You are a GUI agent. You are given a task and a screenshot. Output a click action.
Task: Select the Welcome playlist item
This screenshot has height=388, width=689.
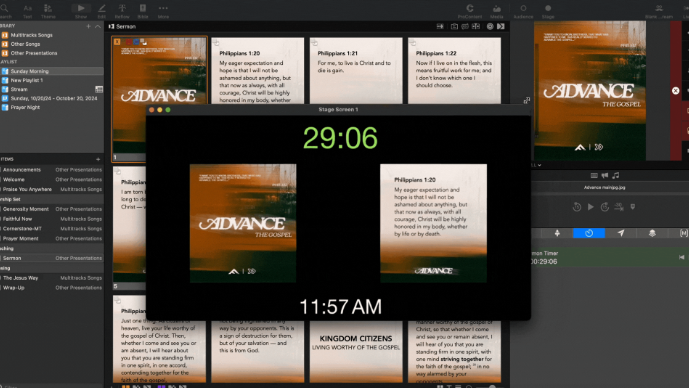click(x=52, y=179)
